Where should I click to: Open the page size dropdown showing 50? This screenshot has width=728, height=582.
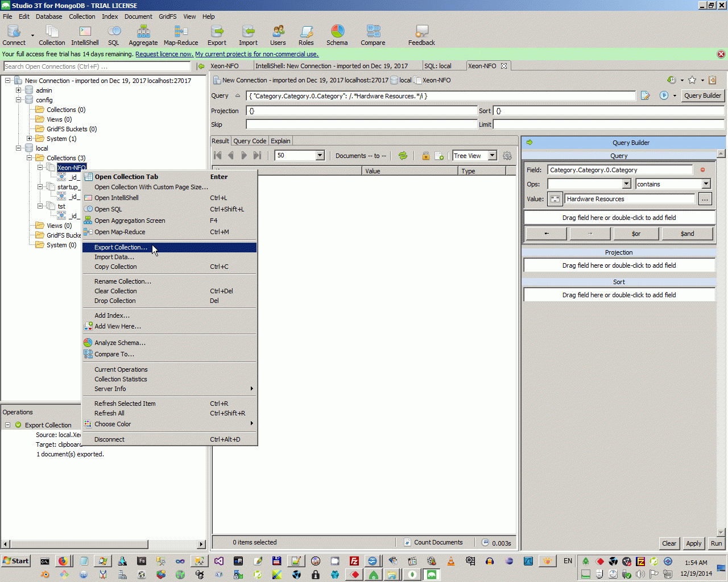[320, 156]
